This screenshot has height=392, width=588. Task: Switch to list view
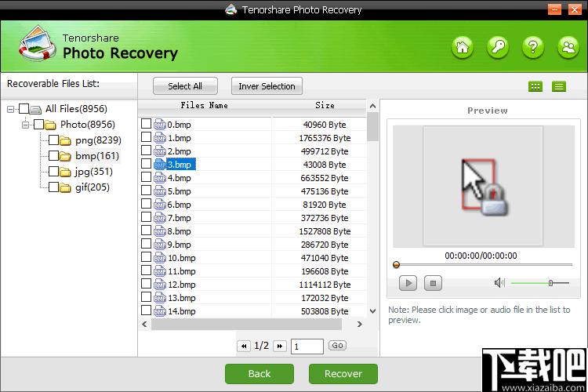pyautogui.click(x=559, y=87)
